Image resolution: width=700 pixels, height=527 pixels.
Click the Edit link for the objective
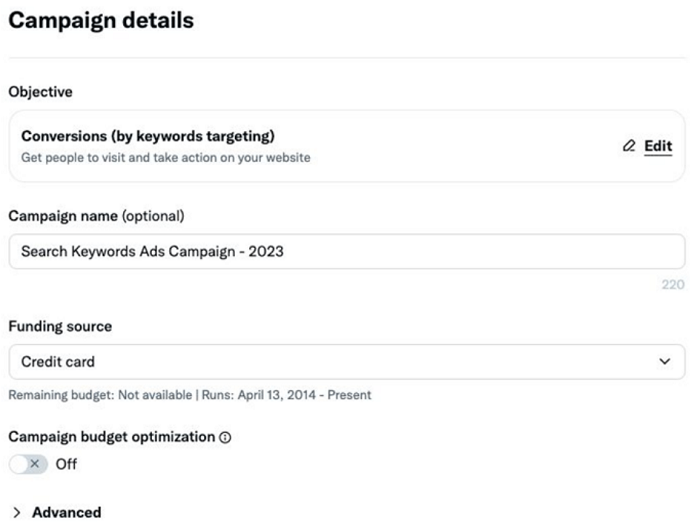pos(658,146)
